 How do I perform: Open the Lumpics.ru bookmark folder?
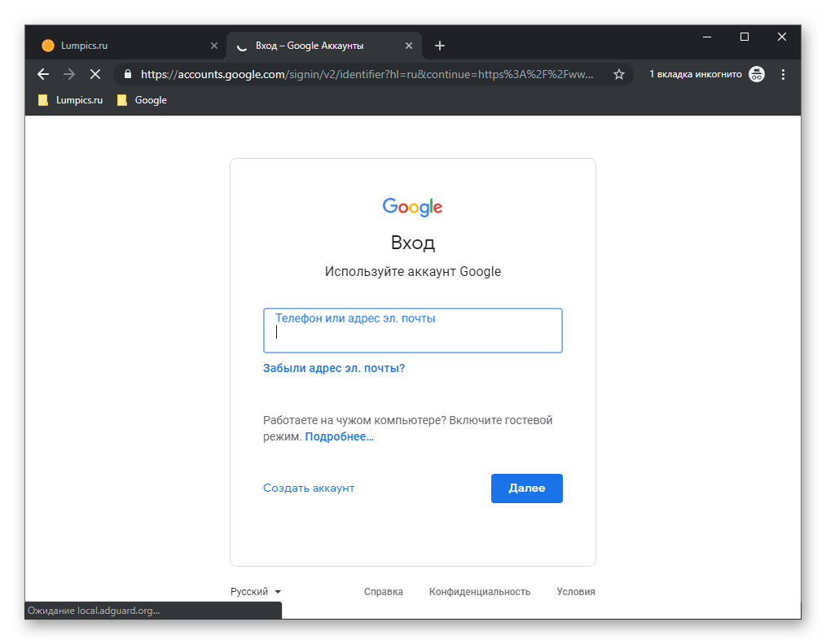pyautogui.click(x=71, y=100)
